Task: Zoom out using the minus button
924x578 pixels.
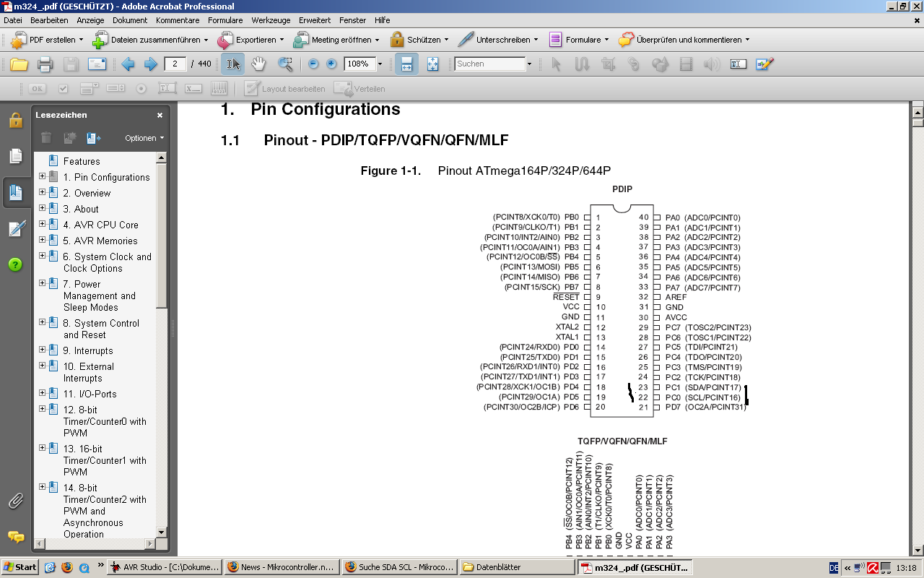Action: tap(313, 64)
